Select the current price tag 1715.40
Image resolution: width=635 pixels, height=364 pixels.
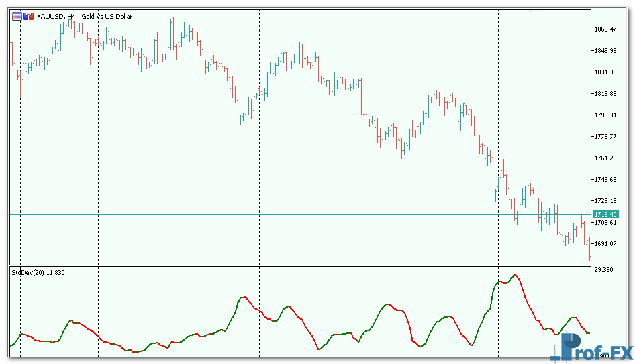point(605,214)
